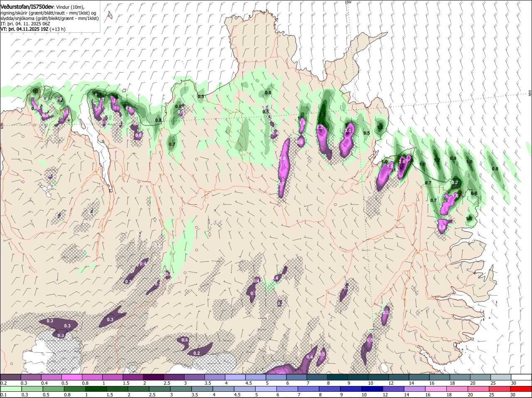The image size is (532, 398).
Task: Click the upper-scale '3.5' legend label
Action: coord(208,383)
